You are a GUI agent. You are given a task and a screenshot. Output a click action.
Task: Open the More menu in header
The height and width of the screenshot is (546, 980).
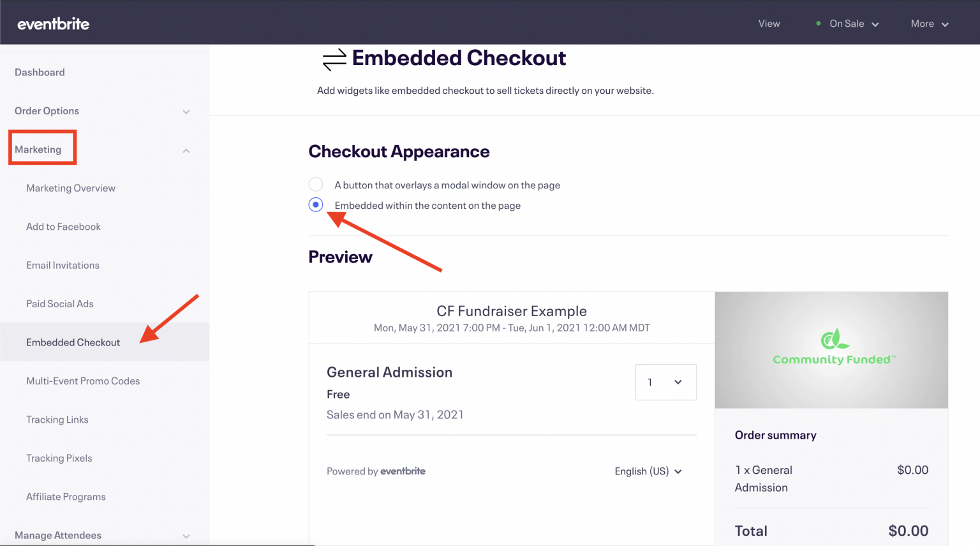click(930, 24)
